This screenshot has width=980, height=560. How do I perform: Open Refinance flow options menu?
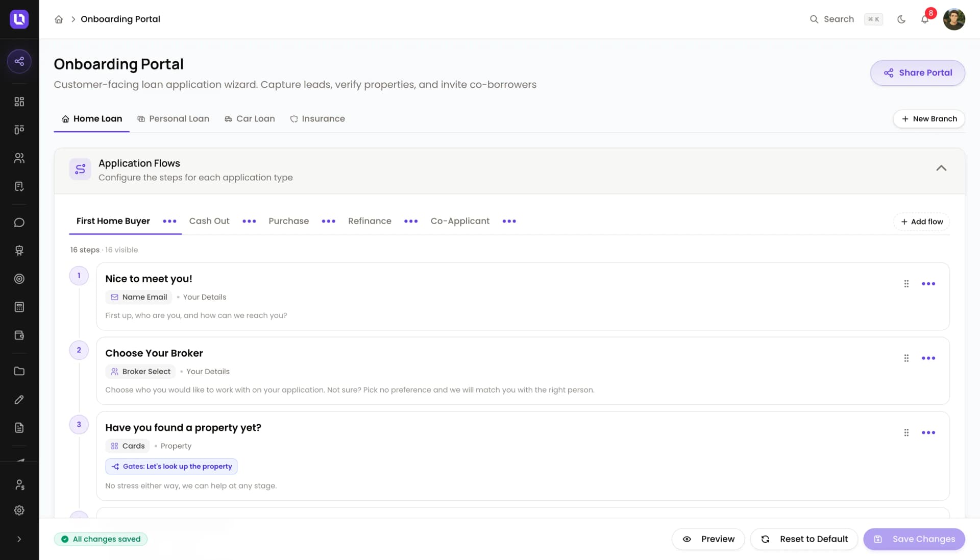pyautogui.click(x=411, y=221)
